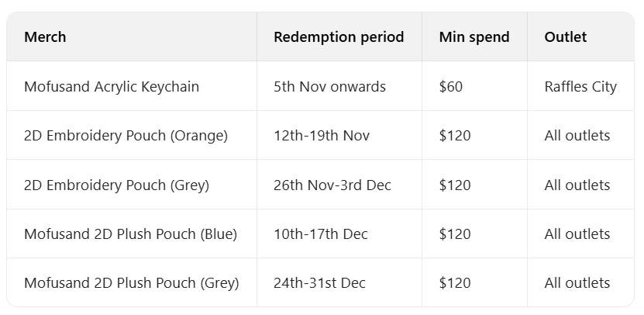This screenshot has width=644, height=315.
Task: Click the 10th-17th Dec date cell
Action: [x=321, y=234]
